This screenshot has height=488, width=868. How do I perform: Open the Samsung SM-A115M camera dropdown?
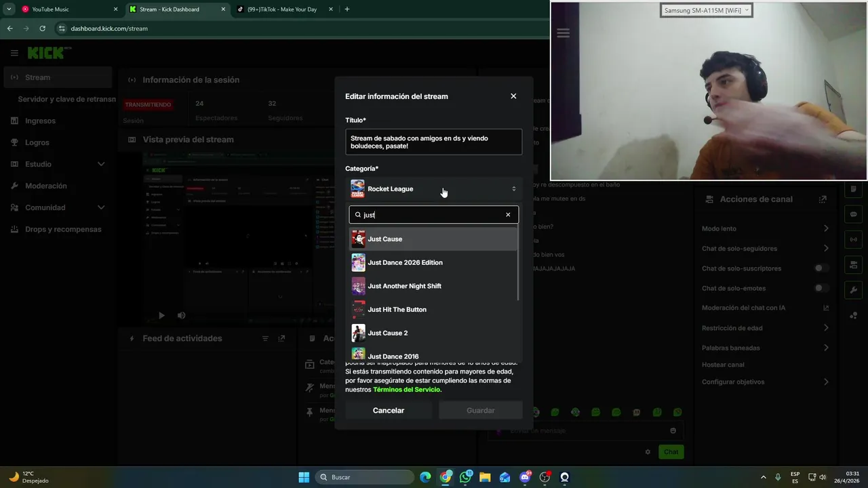coord(706,10)
